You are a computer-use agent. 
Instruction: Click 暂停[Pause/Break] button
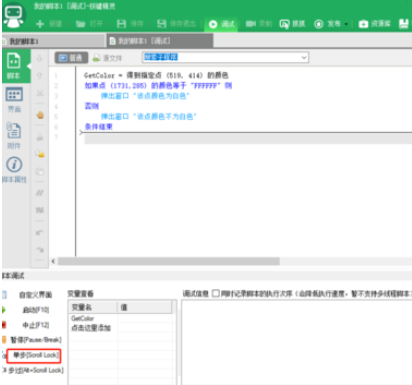[36, 340]
